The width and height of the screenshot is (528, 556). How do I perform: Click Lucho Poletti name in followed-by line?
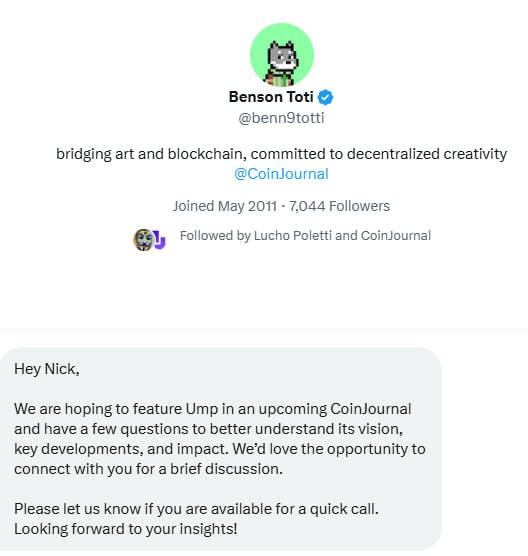click(x=293, y=236)
